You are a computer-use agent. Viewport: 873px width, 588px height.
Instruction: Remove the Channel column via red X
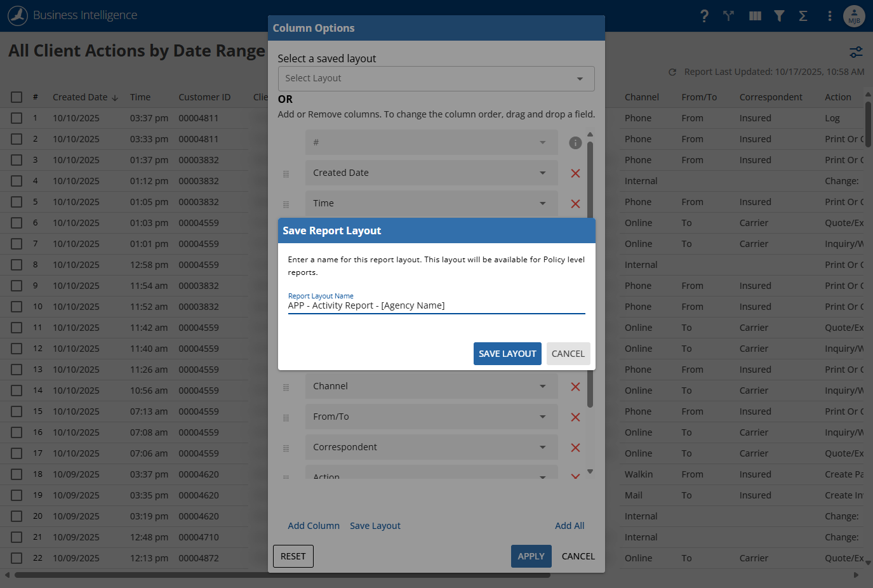[575, 387]
